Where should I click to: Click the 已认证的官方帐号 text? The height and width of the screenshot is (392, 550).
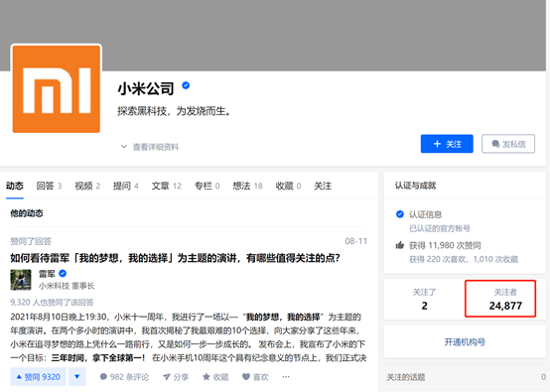[x=440, y=228]
